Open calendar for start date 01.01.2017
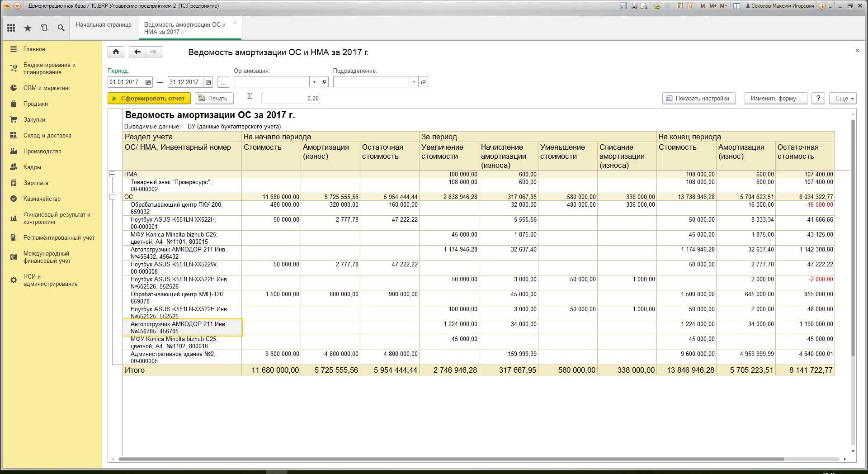The height and width of the screenshot is (474, 868). point(148,82)
